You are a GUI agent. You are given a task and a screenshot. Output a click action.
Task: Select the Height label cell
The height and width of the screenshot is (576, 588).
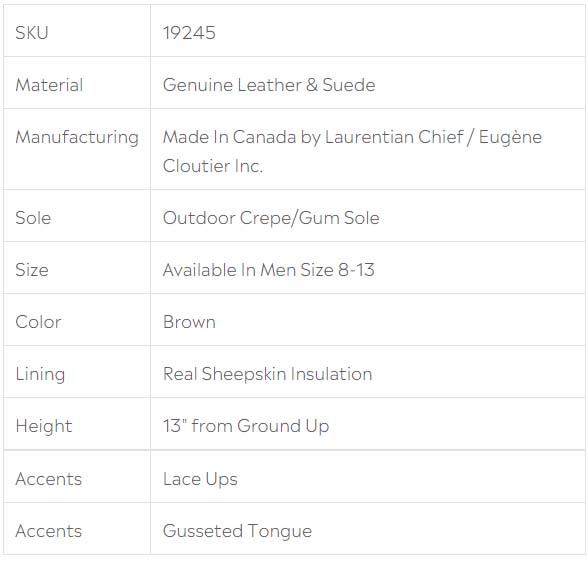tap(77, 424)
